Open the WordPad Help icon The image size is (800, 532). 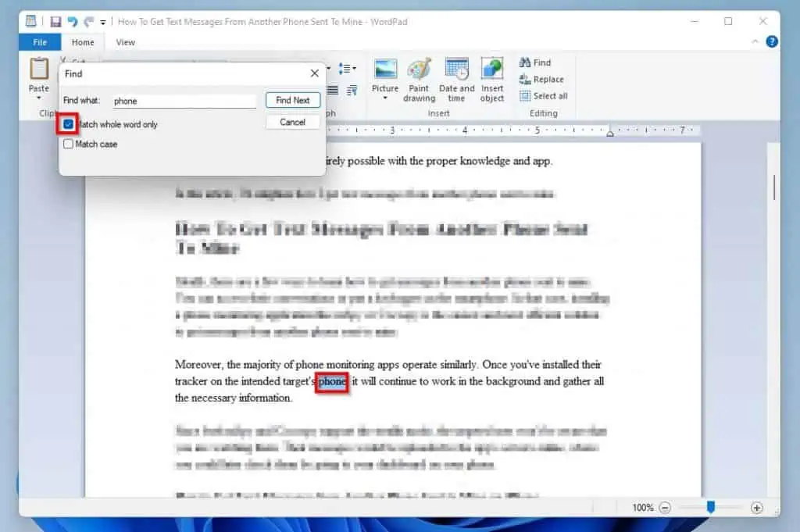[x=771, y=42]
